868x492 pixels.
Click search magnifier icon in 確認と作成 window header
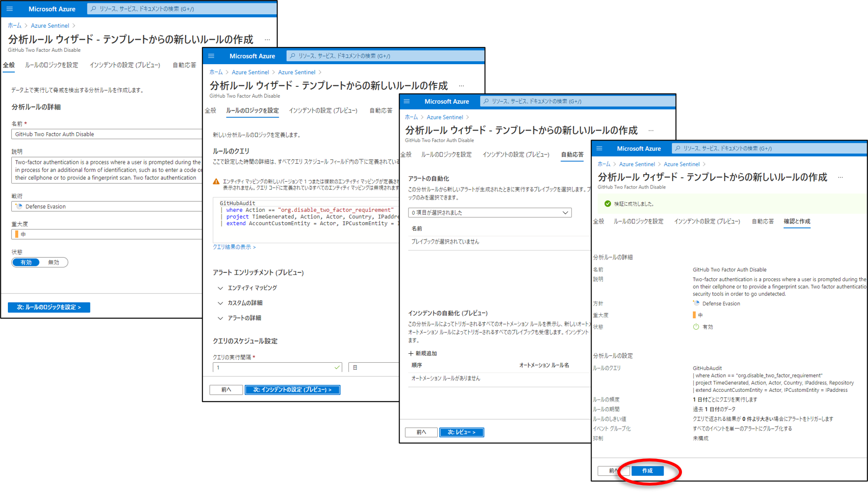click(x=678, y=149)
